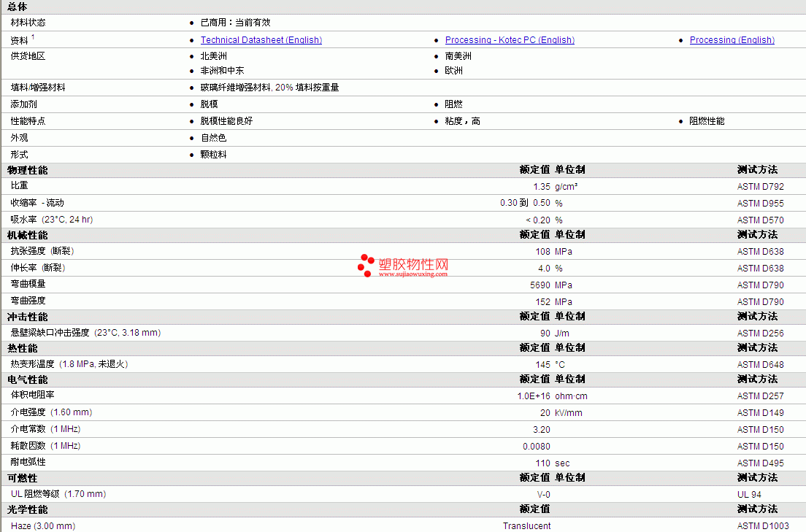Open Processing - Kotec PC (English) link
Viewport: 806px width, 532px height.
pos(510,40)
